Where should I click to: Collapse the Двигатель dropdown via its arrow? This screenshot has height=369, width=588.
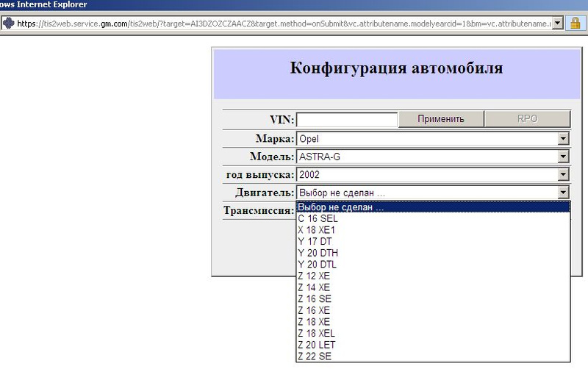[x=563, y=193]
